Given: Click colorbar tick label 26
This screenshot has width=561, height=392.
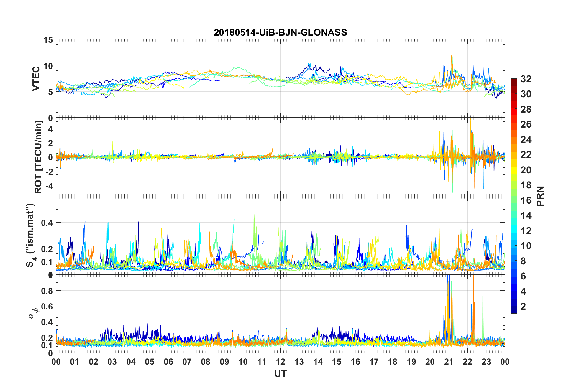Looking at the screenshot, I should 526,124.
